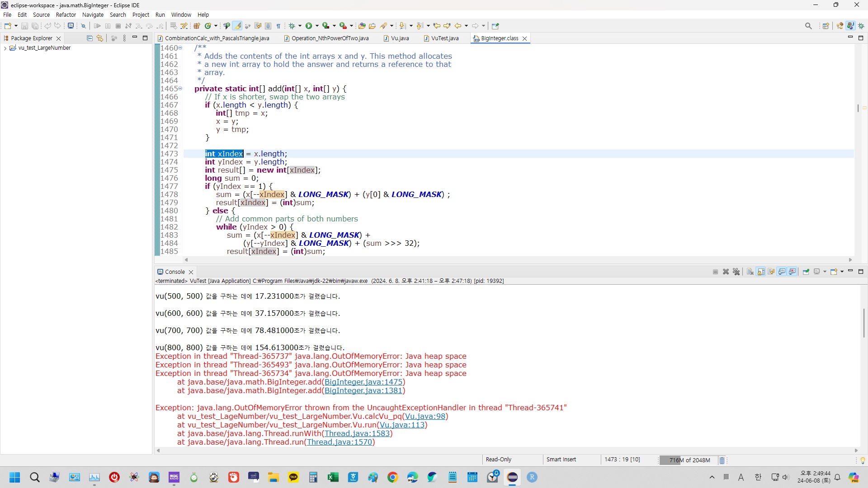
Task: Click the Run button in toolbar
Action: click(x=309, y=26)
